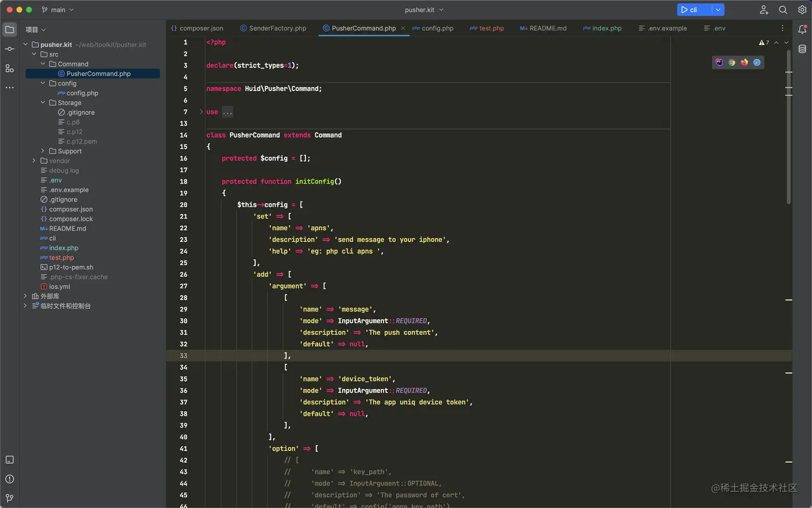This screenshot has height=508, width=812.
Task: Open composer.lock in project tree
Action: click(x=66, y=219)
